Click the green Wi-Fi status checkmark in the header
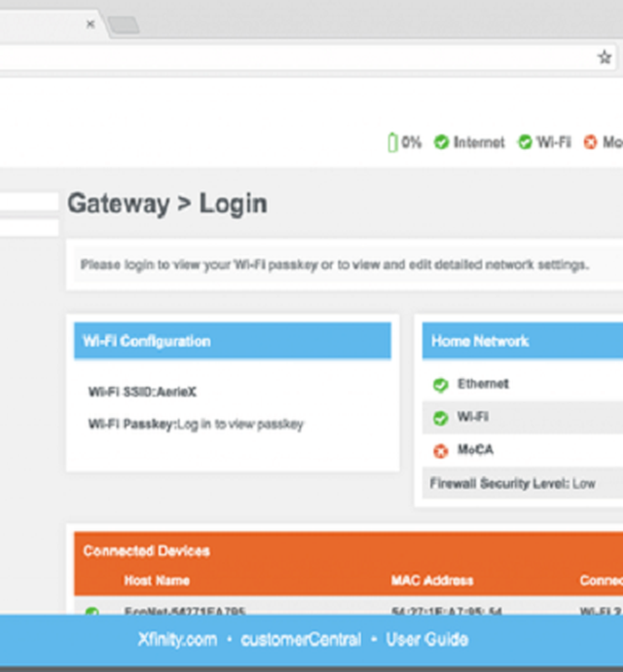This screenshot has width=623, height=672. (x=525, y=142)
